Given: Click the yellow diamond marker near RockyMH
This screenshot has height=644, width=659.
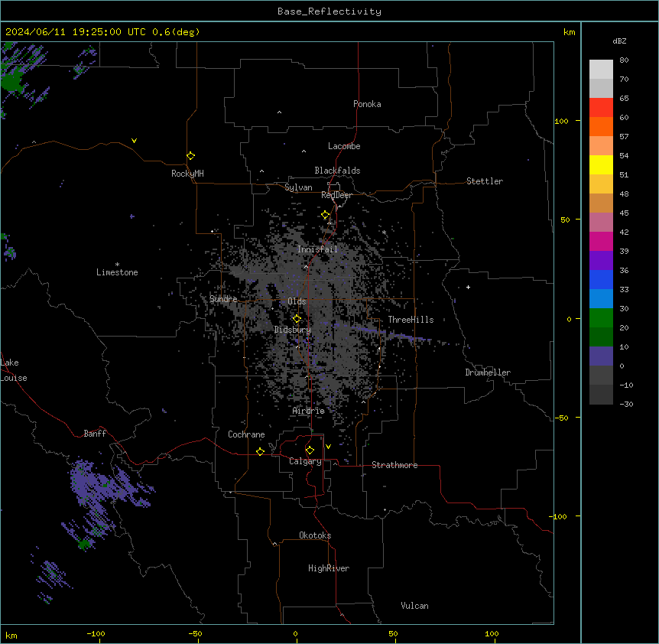Looking at the screenshot, I should (x=191, y=156).
